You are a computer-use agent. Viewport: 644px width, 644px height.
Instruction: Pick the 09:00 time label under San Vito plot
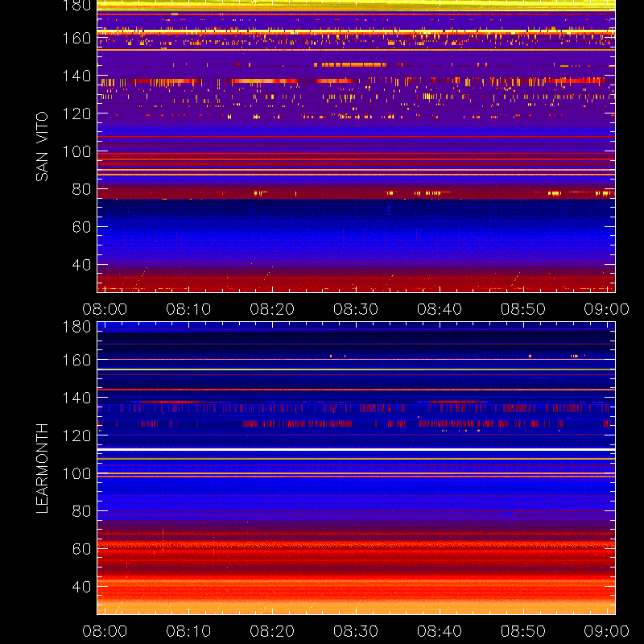tap(607, 309)
